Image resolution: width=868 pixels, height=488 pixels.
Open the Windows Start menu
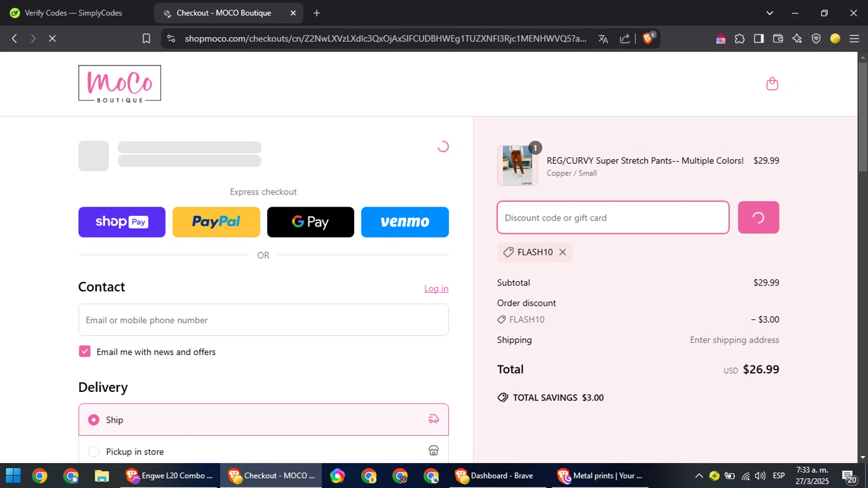pos(13,476)
